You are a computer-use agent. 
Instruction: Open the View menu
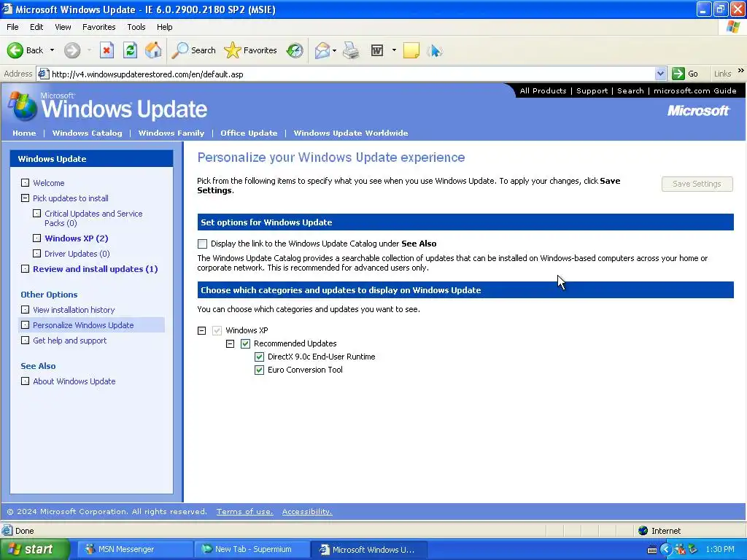[63, 27]
